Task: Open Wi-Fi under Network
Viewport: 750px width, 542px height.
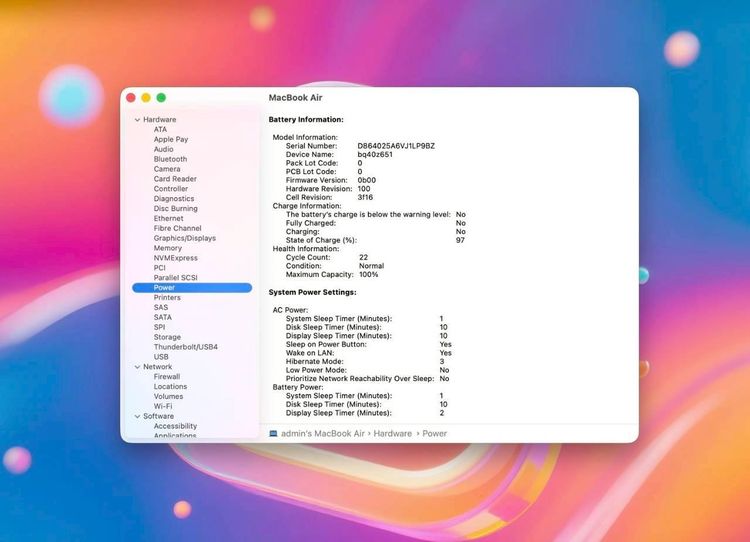Action: click(x=163, y=406)
